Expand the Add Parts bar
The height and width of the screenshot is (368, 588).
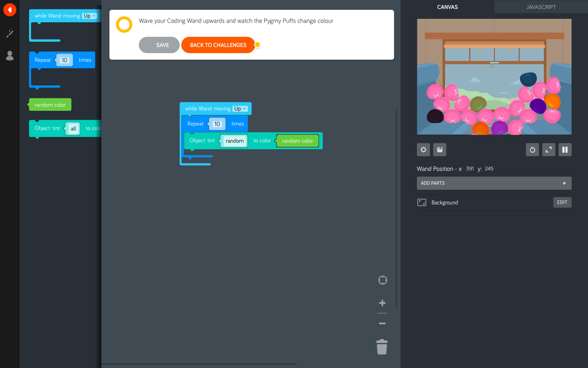pyautogui.click(x=494, y=183)
